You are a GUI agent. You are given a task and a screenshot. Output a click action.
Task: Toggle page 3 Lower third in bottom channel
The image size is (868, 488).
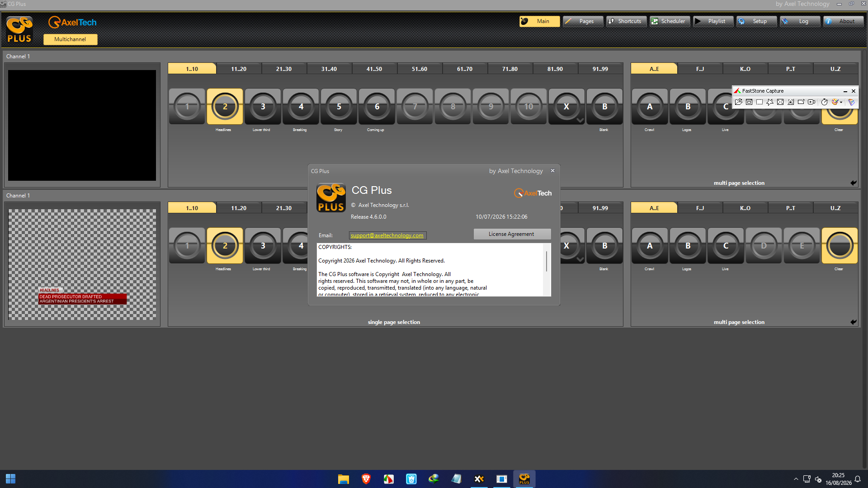tap(263, 246)
